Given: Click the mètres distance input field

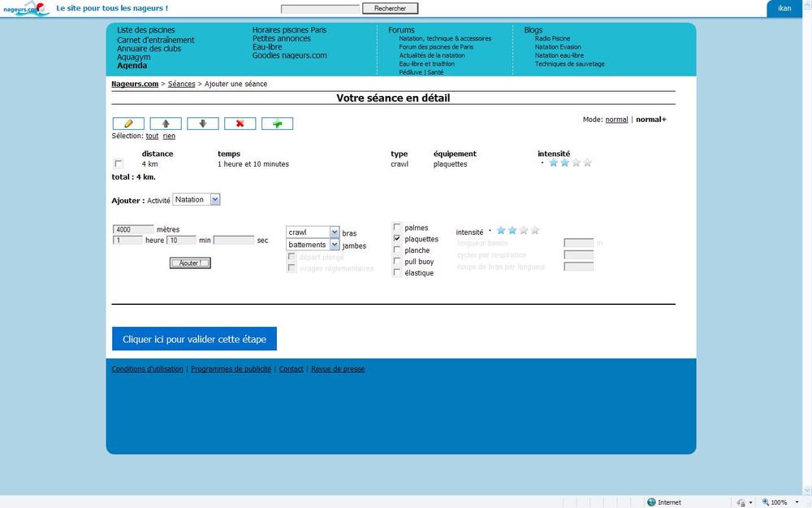Looking at the screenshot, I should 133,229.
